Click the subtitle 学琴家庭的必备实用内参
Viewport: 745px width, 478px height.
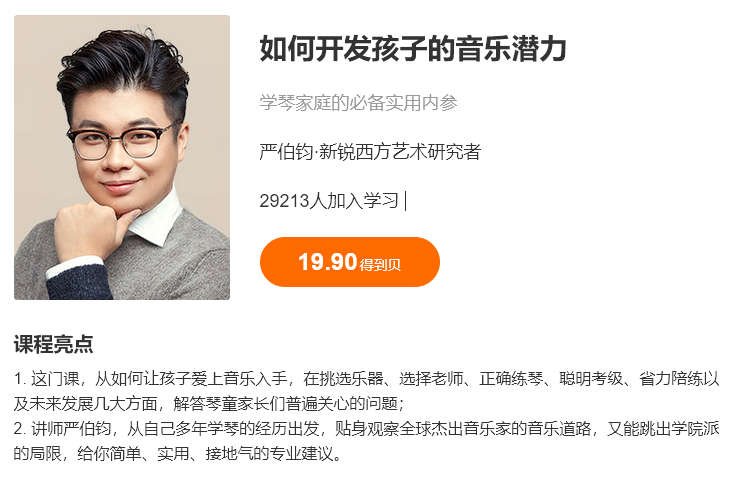click(x=358, y=103)
